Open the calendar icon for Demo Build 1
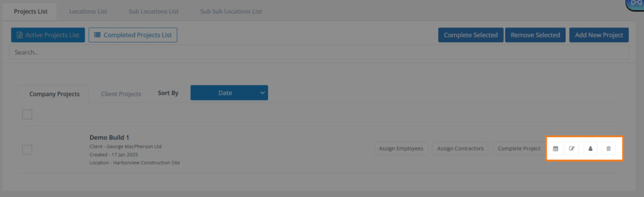 point(555,148)
